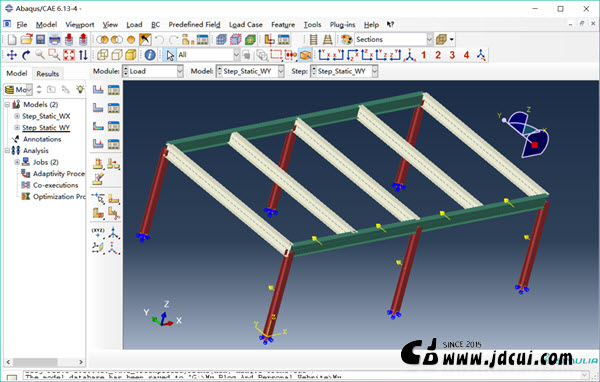Select Co-executions in the model tree
The height and width of the screenshot is (382, 600).
[55, 185]
